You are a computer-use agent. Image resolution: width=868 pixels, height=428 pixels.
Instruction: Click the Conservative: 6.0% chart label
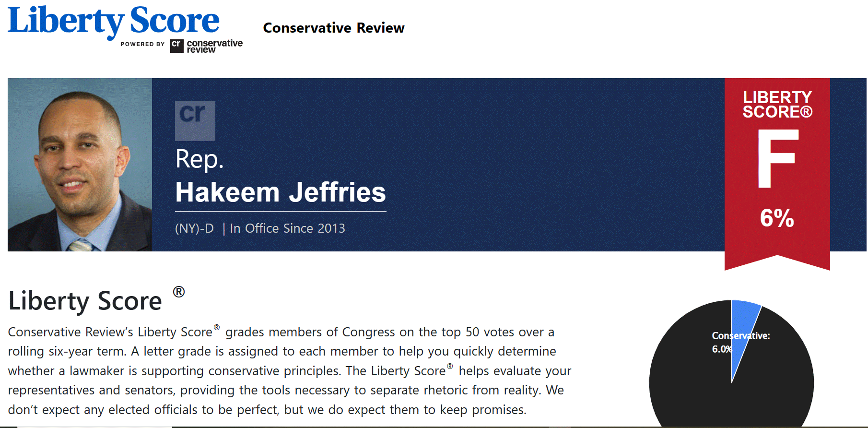[x=740, y=342]
